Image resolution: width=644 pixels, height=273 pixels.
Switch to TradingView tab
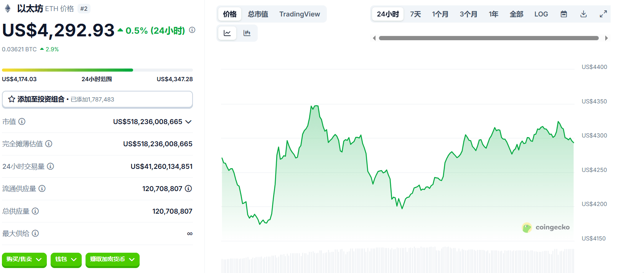coord(300,14)
